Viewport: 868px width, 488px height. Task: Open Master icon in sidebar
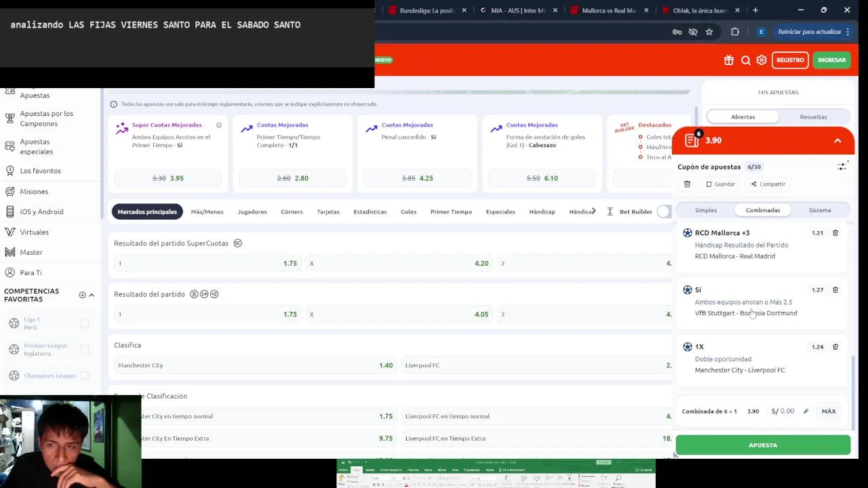pyautogui.click(x=9, y=252)
